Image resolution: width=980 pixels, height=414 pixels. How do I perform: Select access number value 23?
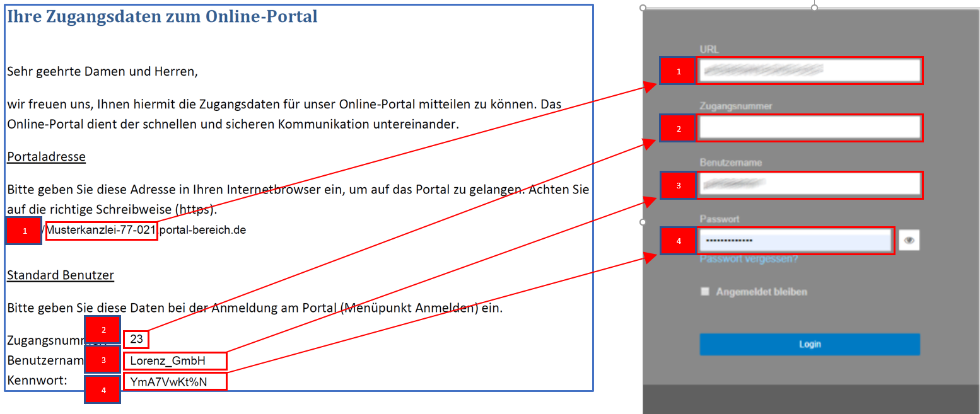(137, 340)
